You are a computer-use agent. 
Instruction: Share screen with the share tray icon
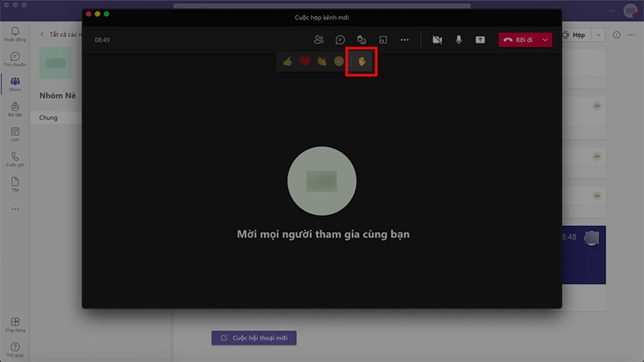tap(480, 39)
